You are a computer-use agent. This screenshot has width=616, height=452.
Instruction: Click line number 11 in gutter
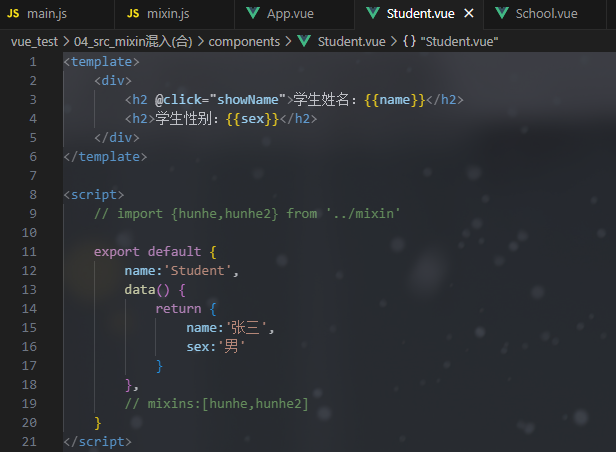click(x=29, y=252)
